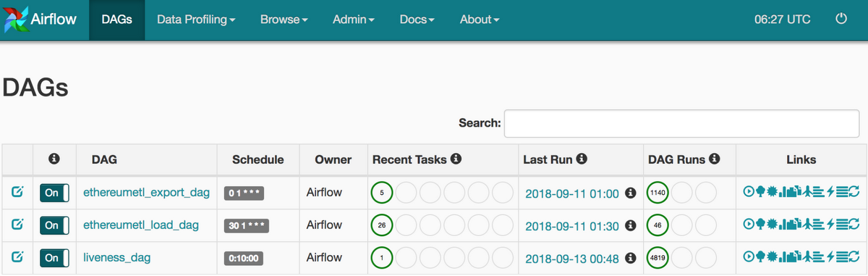Click recent tasks success circle showing 5
Screen dimensions: 868x276
[x=381, y=193]
